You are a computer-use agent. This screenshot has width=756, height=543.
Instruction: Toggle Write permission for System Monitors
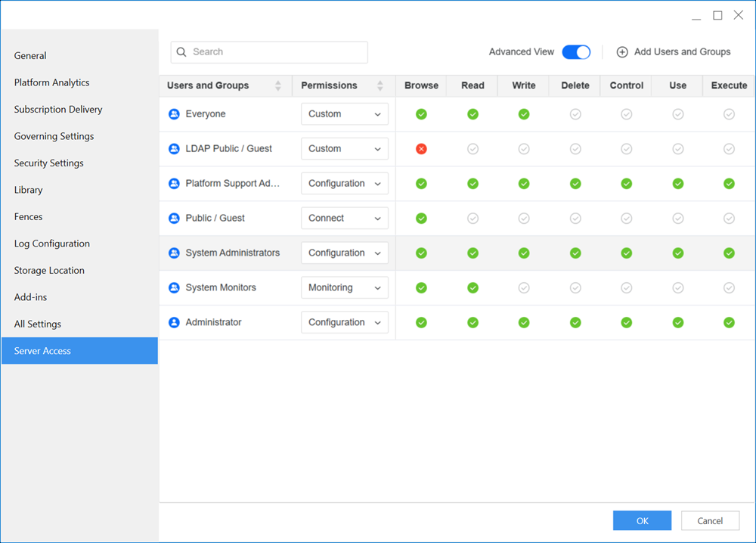click(524, 288)
